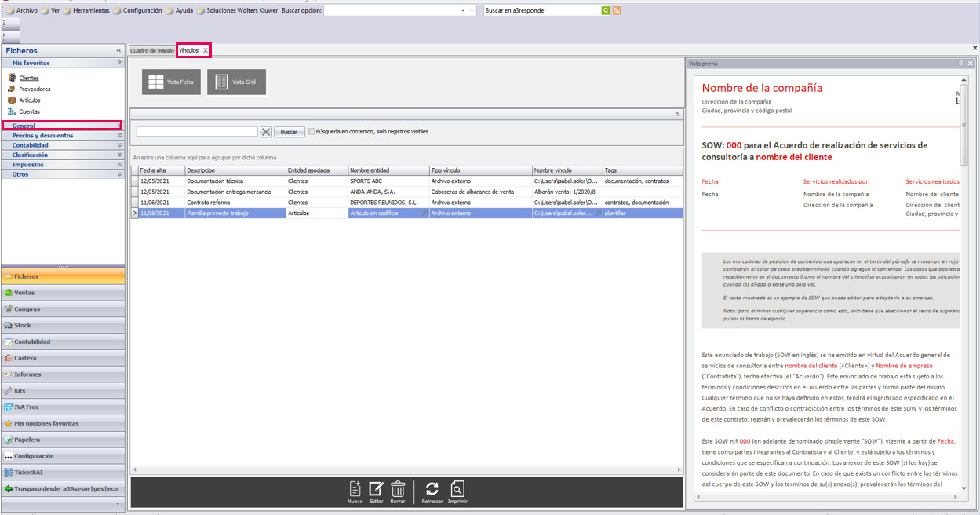
Task: Open the Ayuda menu
Action: [x=180, y=11]
